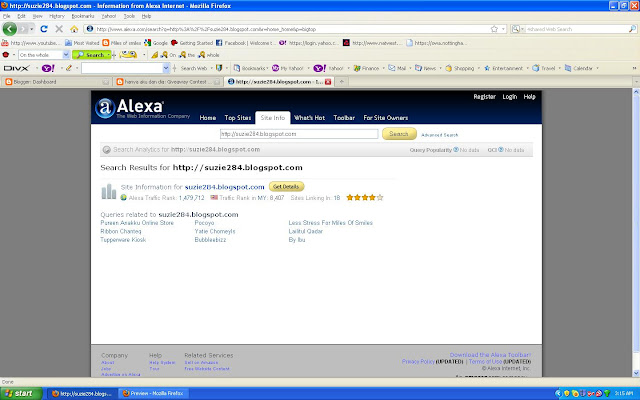Click the Alexa site search input field
The height and width of the screenshot is (400, 640).
click(299, 134)
